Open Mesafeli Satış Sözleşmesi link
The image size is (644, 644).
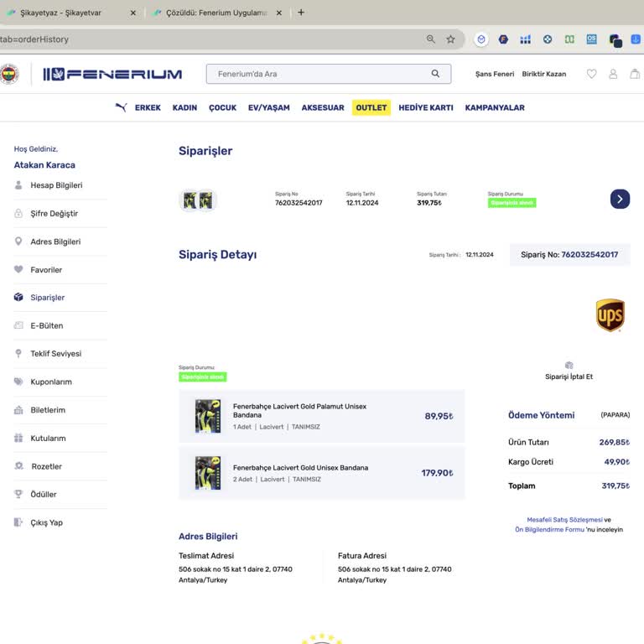[564, 520]
